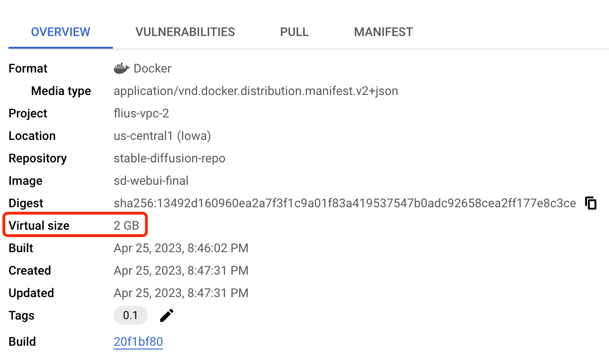
Task: Select the us-central1 location text
Action: point(163,136)
